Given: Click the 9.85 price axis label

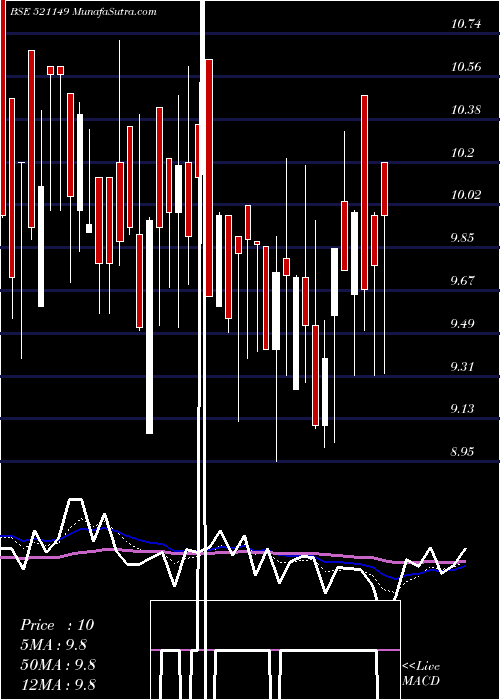Looking at the screenshot, I should point(462,238).
